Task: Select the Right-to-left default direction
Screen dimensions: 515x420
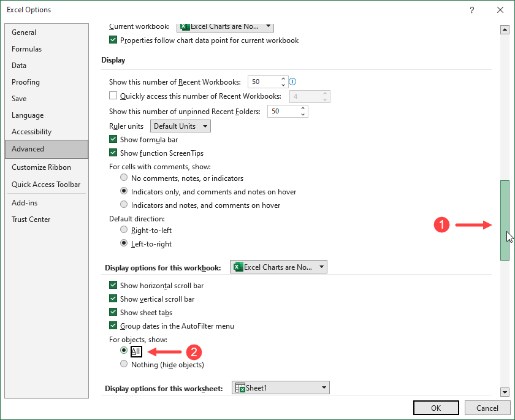Action: pos(124,230)
